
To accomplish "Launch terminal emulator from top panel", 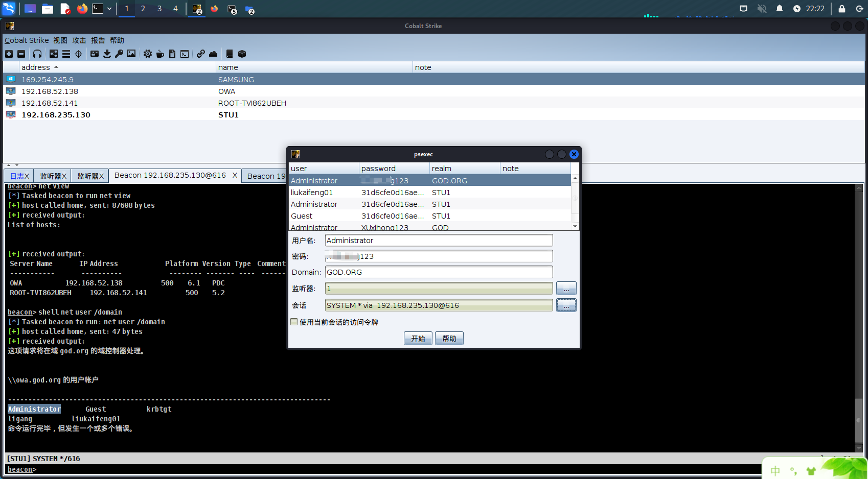I will click(x=98, y=9).
